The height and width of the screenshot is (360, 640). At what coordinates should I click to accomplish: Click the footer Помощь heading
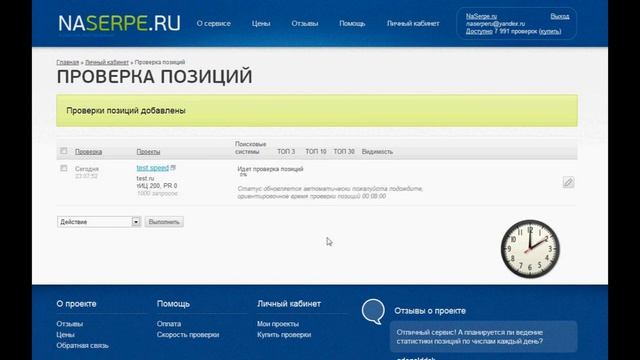[173, 304]
